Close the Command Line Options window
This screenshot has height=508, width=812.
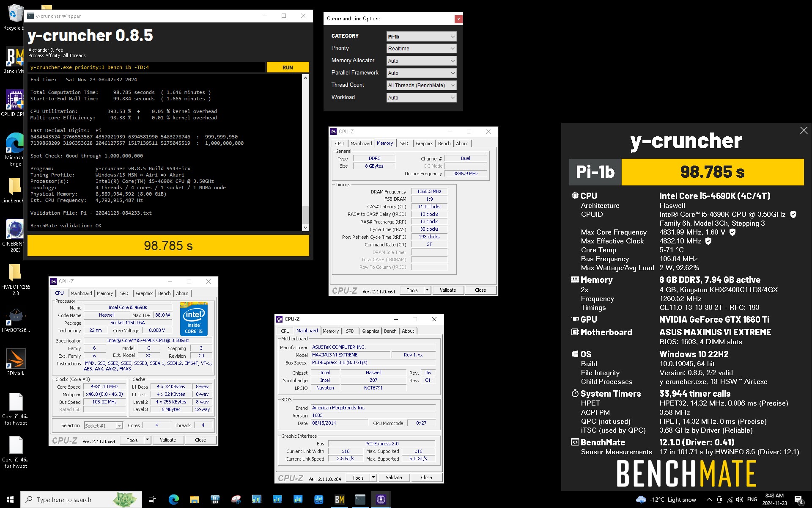click(458, 19)
